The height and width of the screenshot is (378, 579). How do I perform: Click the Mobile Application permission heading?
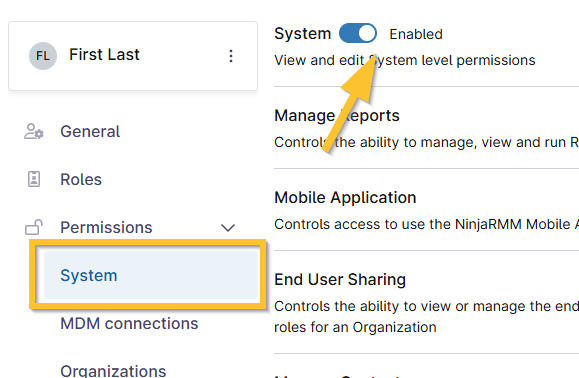[345, 197]
